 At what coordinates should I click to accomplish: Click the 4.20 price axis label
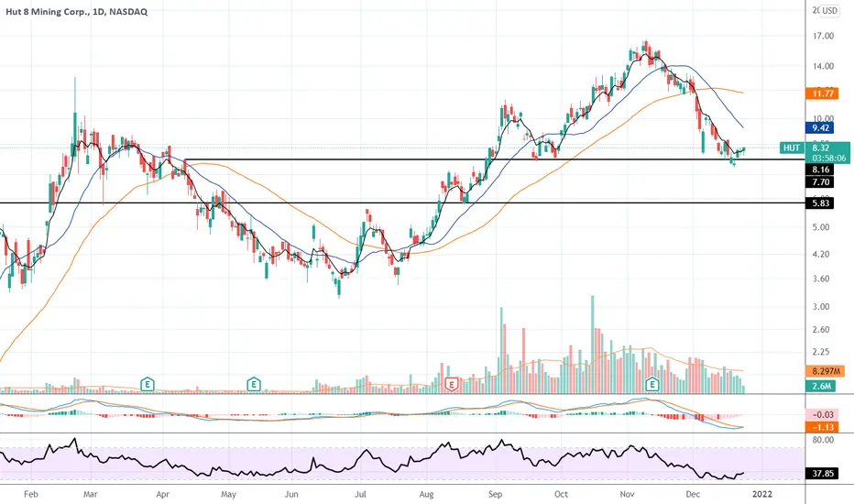(x=821, y=254)
